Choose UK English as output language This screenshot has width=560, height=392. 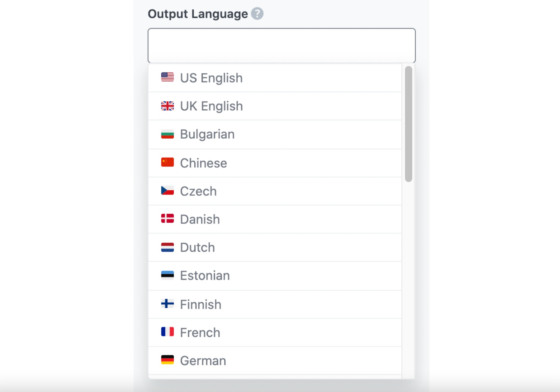coord(211,106)
